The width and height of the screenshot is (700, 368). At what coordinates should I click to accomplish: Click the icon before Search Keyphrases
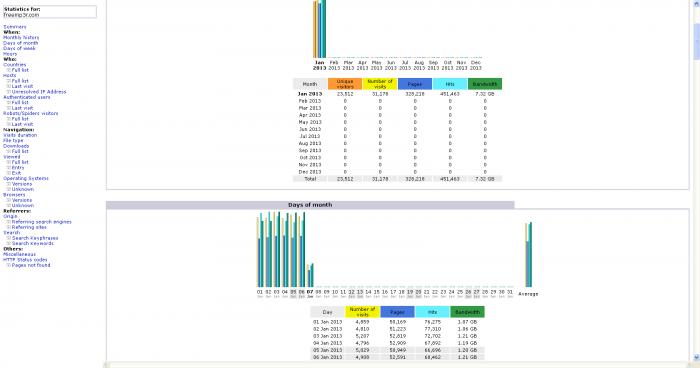point(8,238)
